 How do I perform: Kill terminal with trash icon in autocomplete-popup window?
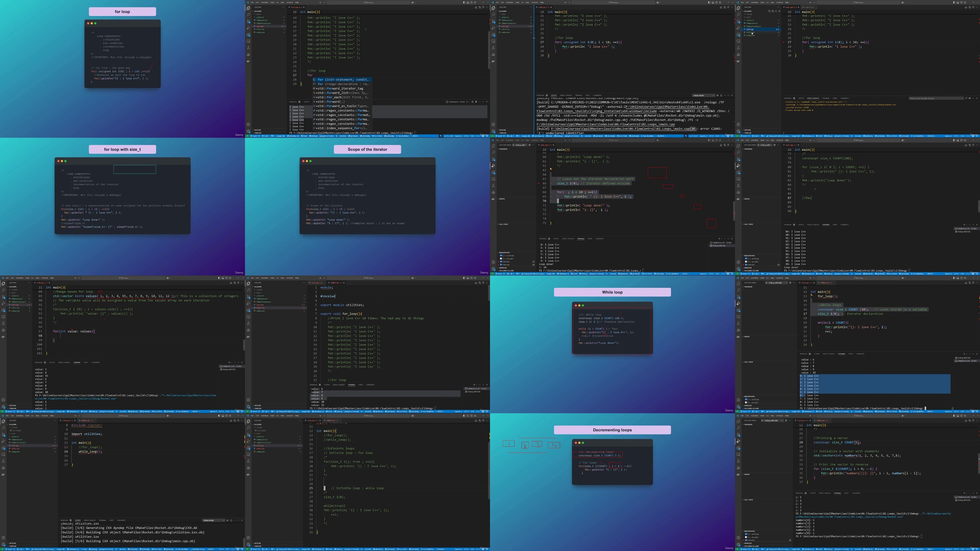point(476,102)
